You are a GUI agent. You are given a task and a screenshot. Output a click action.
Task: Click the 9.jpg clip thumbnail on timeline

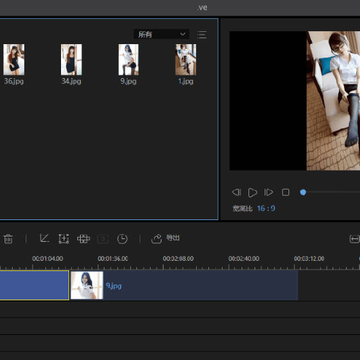point(87,285)
